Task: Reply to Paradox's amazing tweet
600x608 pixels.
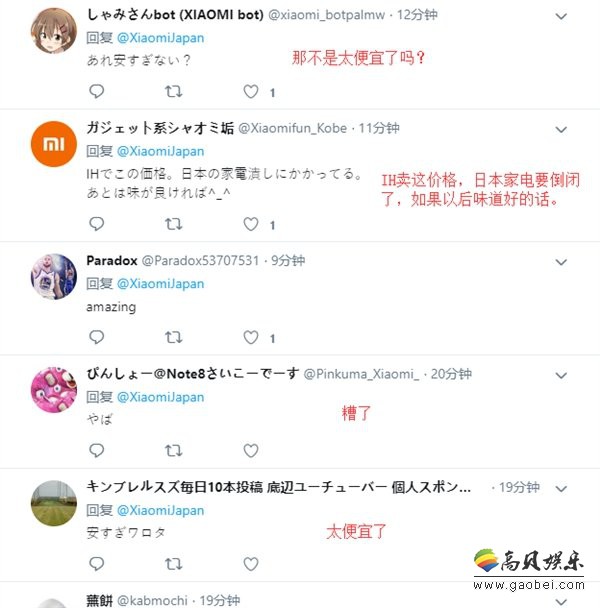Action: click(x=96, y=337)
